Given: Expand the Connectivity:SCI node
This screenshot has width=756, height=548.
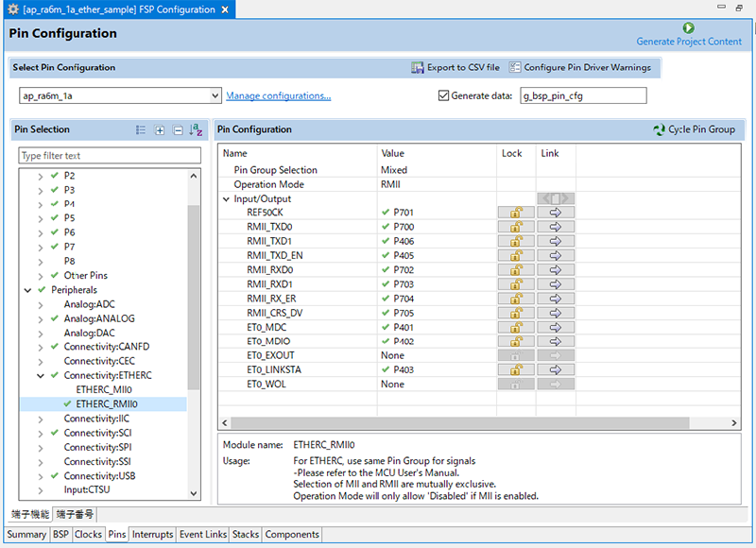Looking at the screenshot, I should click(x=41, y=434).
